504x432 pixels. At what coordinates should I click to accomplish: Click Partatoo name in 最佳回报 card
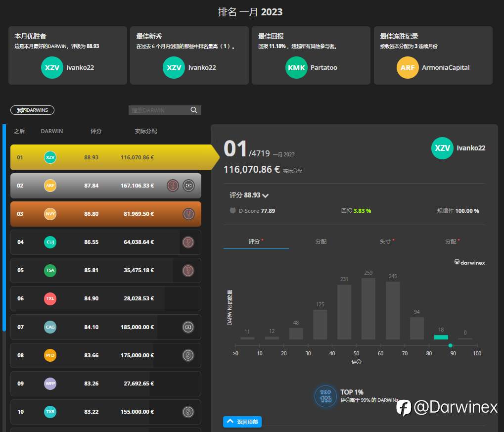[323, 68]
